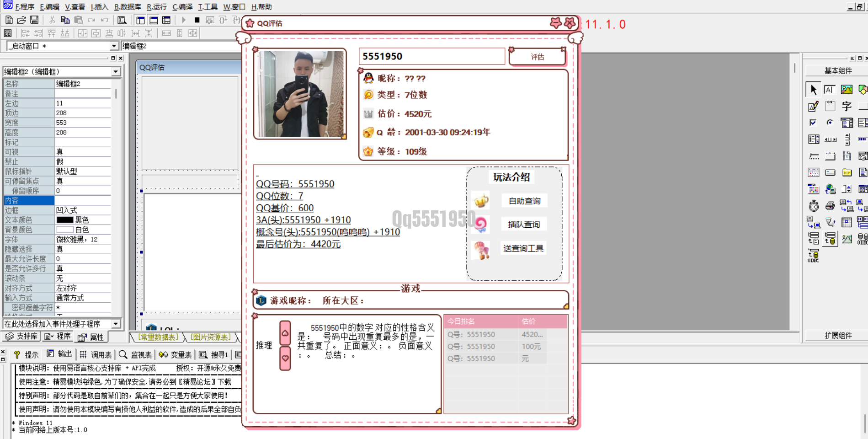The height and width of the screenshot is (439, 868).
Task: Click the 自助查询 button
Action: coord(524,201)
